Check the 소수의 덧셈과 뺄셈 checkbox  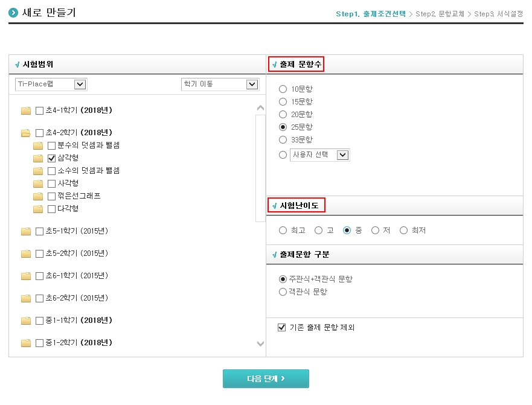51,171
